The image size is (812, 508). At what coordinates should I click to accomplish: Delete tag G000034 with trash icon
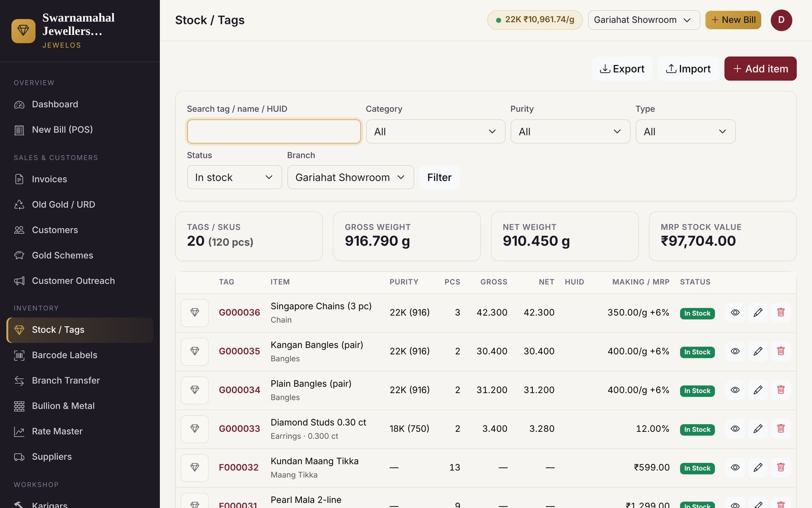click(781, 390)
